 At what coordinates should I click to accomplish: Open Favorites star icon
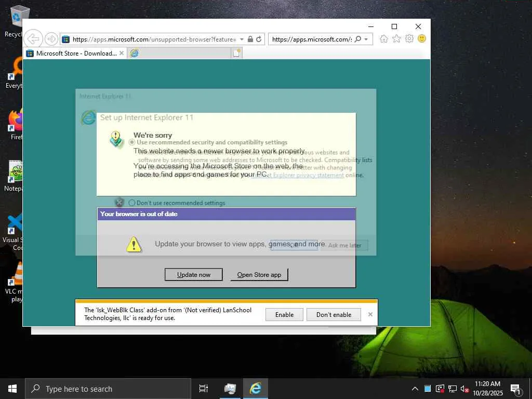396,38
